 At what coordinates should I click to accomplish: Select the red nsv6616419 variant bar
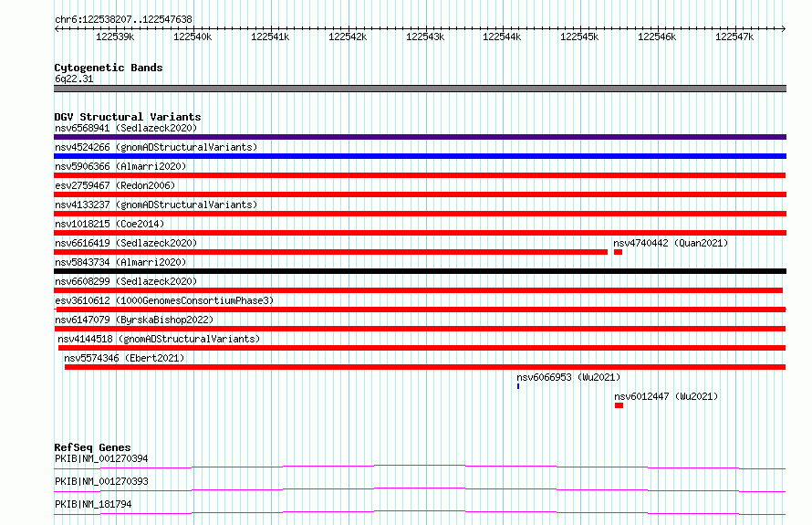tap(331, 252)
